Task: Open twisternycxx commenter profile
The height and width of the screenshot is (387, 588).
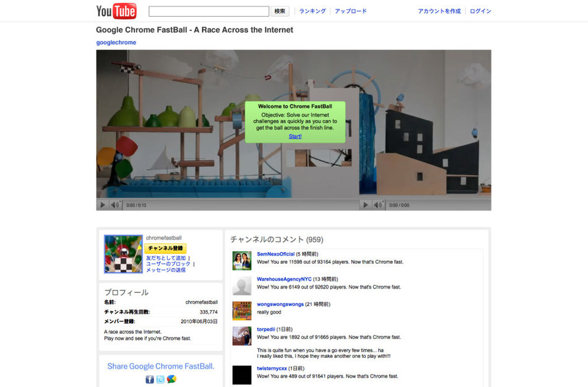Action: pyautogui.click(x=272, y=368)
